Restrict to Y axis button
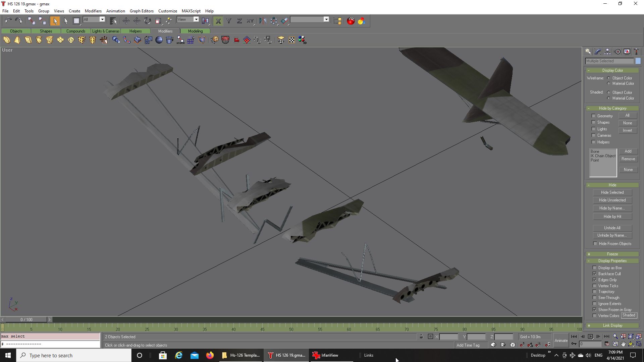Image resolution: width=644 pixels, height=362 pixels. [x=229, y=21]
